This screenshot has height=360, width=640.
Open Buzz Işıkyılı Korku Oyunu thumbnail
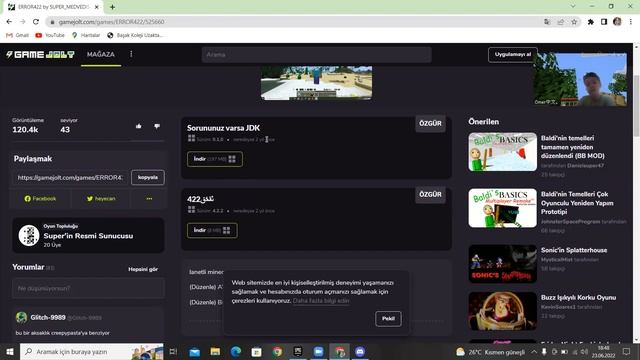(502, 311)
